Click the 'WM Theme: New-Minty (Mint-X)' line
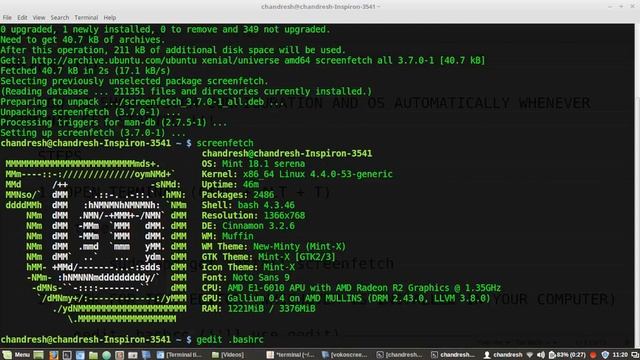Screen dimensions: 640x360 pyautogui.click(x=273, y=247)
